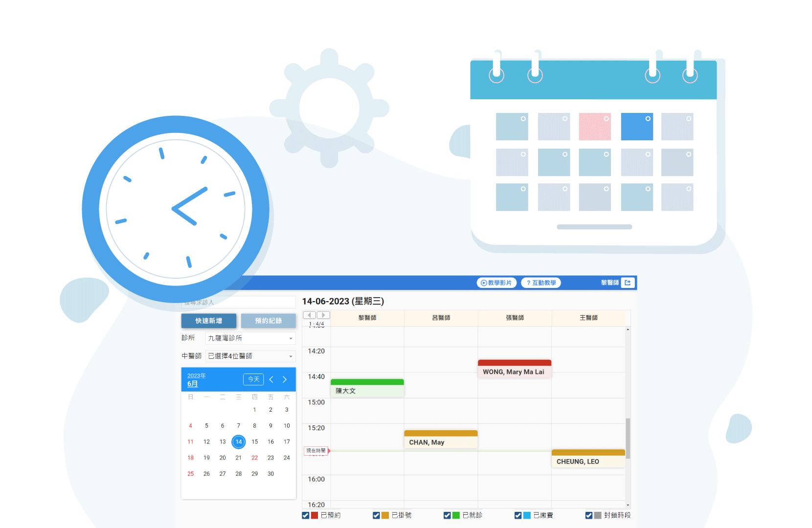Select June 14 in the mini calendar
Viewport: 812px width, 528px height.
(x=239, y=441)
